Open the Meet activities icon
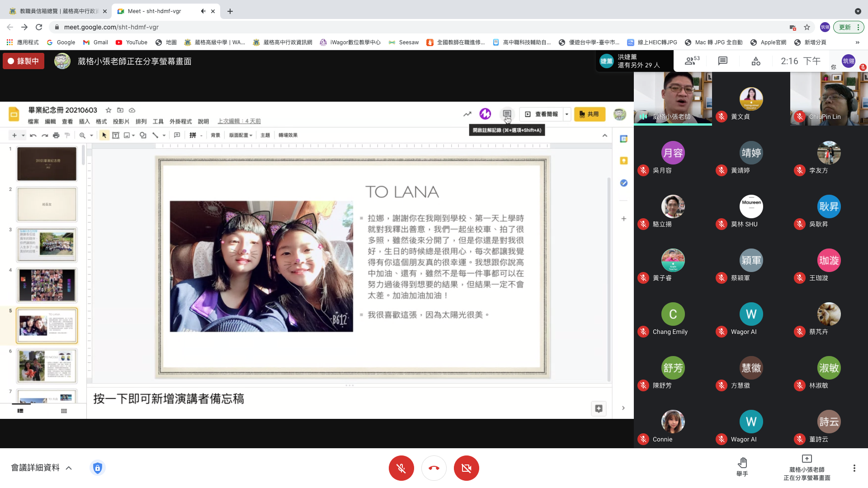The height and width of the screenshot is (488, 868). click(x=755, y=61)
